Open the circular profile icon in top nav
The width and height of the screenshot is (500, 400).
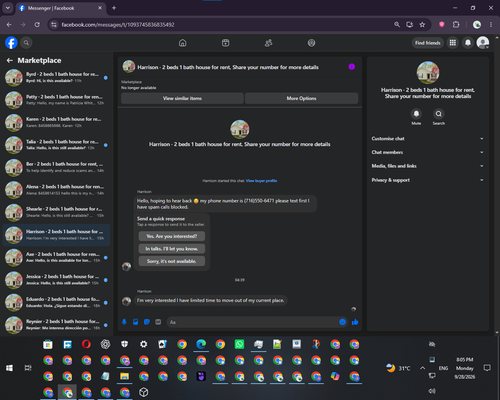(x=311, y=43)
